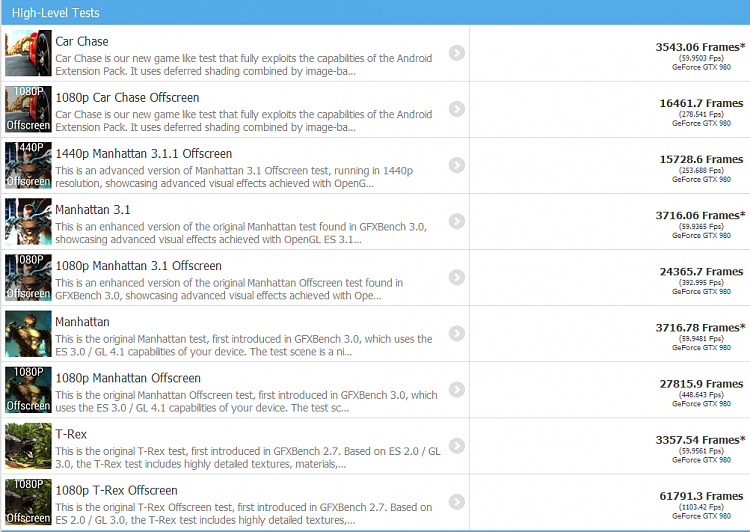Screen dimensions: 750x532
Task: Click the T-Rex dinosaur thumbnail without a 1080P label
Action: [x=28, y=446]
